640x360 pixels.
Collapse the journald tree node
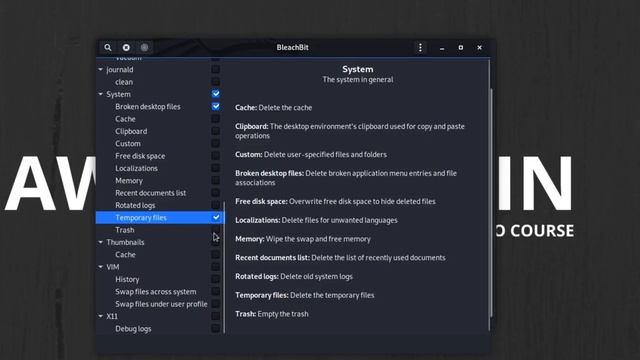[x=100, y=69]
